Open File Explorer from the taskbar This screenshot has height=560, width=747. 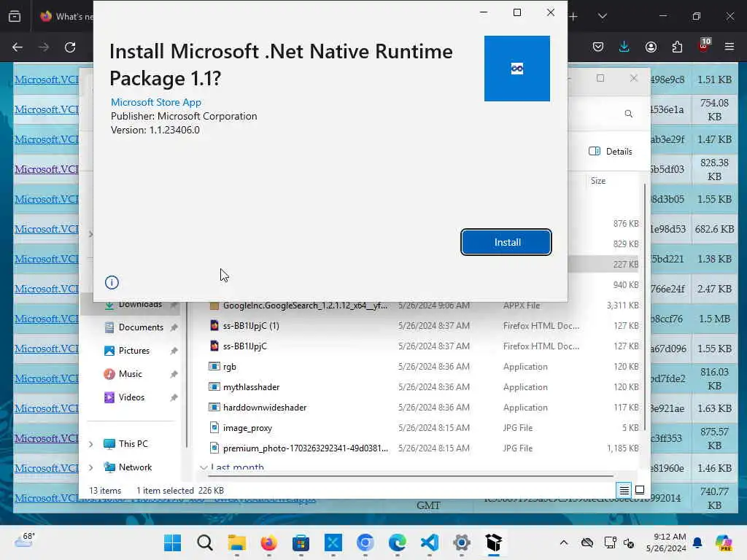click(x=237, y=542)
